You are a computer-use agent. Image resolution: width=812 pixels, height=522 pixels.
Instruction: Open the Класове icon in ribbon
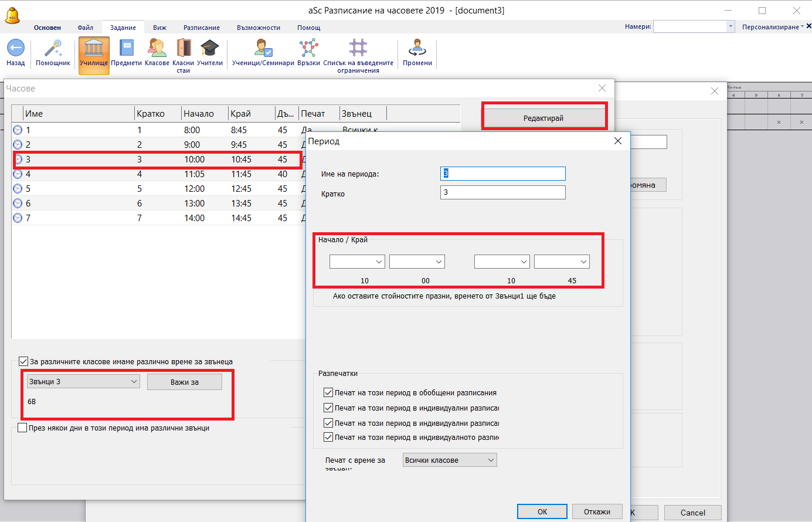pyautogui.click(x=157, y=49)
